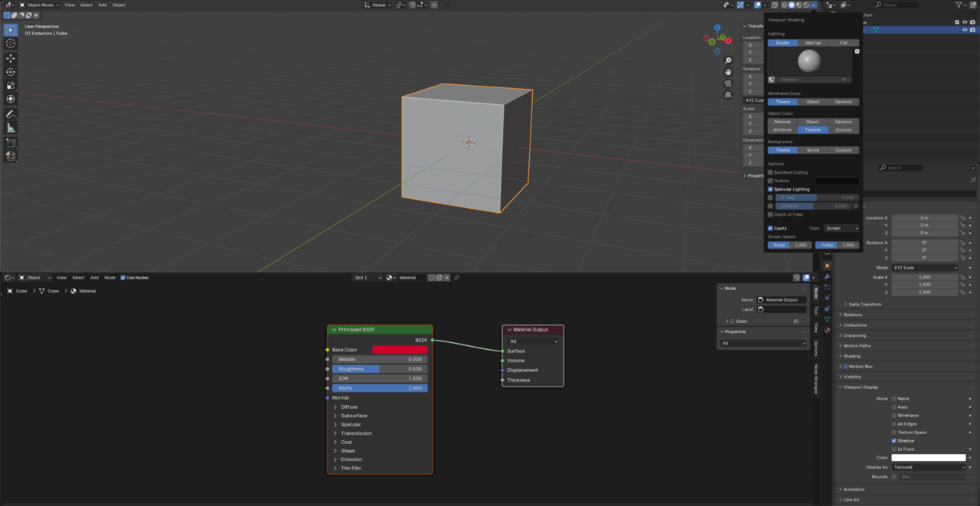Expand the Delta Transform panel
Image resolution: width=980 pixels, height=506 pixels.
[x=864, y=305]
